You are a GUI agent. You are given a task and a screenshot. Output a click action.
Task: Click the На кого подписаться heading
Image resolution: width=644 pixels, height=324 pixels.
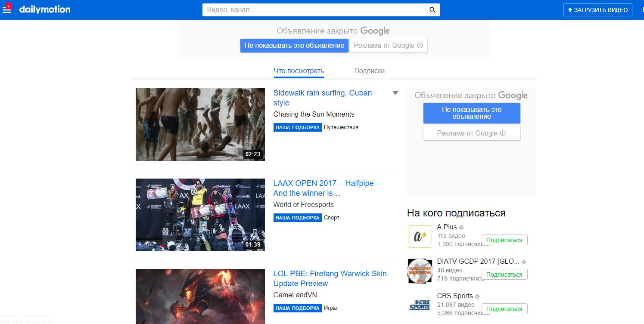click(x=456, y=213)
